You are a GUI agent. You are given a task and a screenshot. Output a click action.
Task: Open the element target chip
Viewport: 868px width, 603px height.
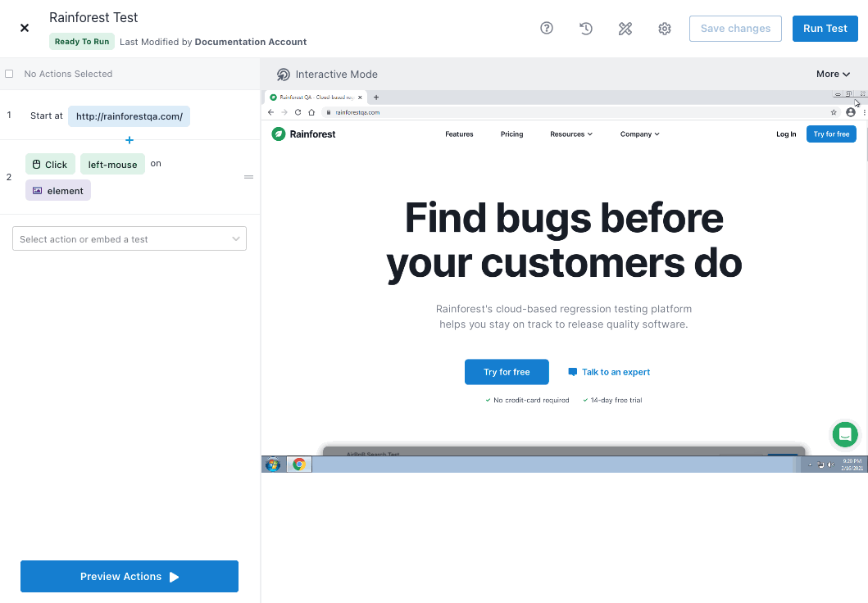[x=58, y=191]
